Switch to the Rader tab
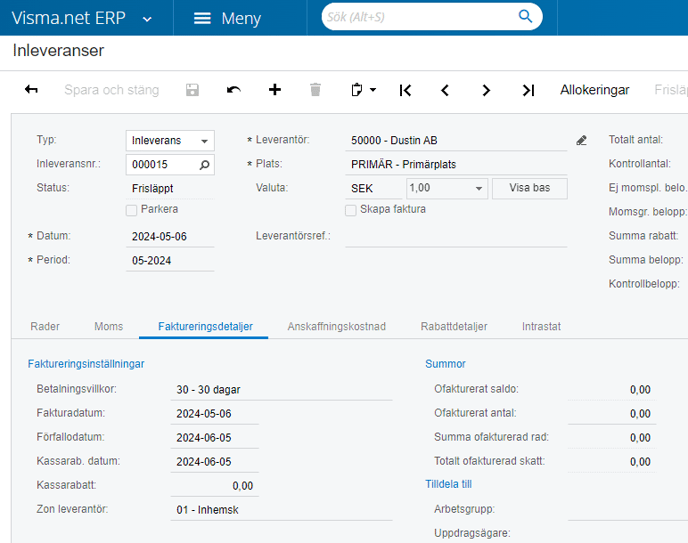688x543 pixels. [x=45, y=326]
